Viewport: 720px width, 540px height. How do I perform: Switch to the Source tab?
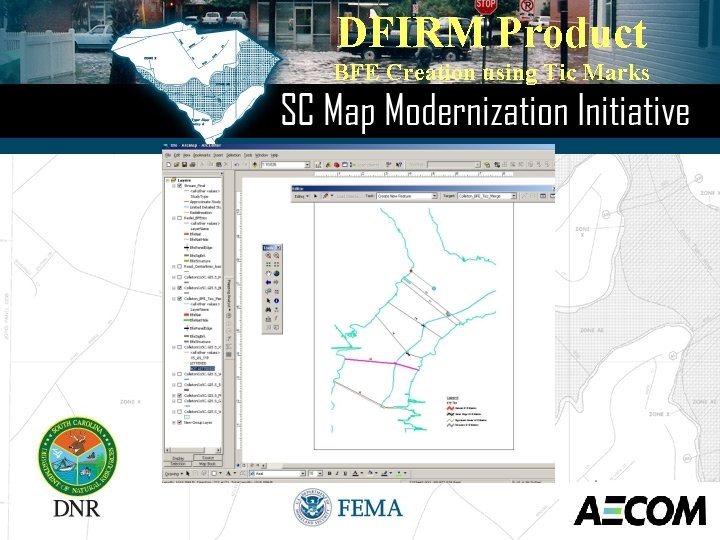tap(208, 458)
